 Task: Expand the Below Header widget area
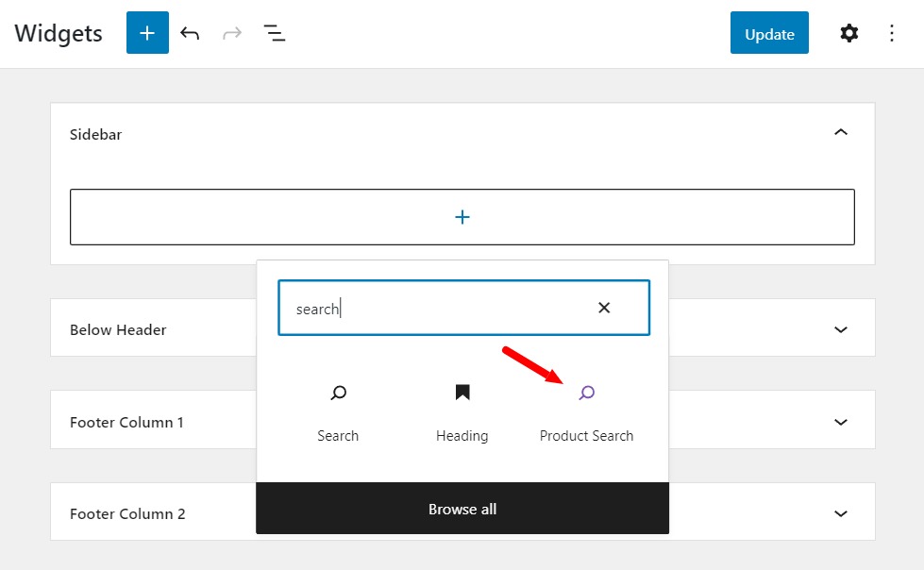(840, 328)
